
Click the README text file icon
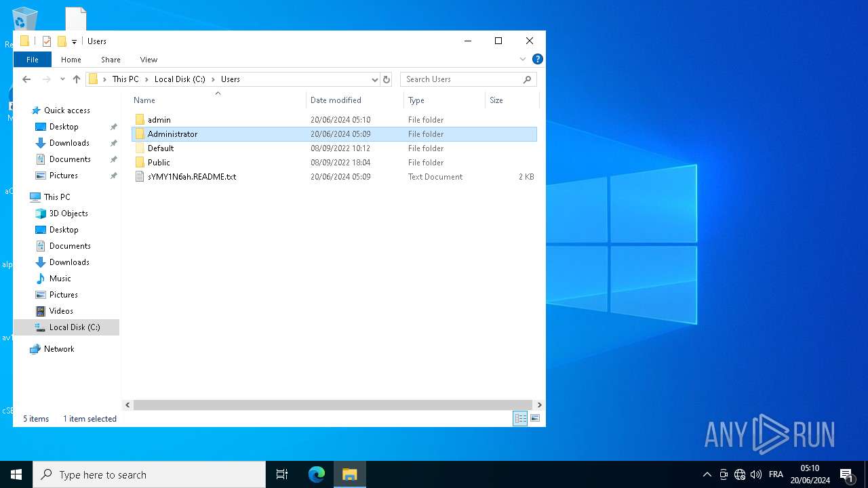(140, 177)
